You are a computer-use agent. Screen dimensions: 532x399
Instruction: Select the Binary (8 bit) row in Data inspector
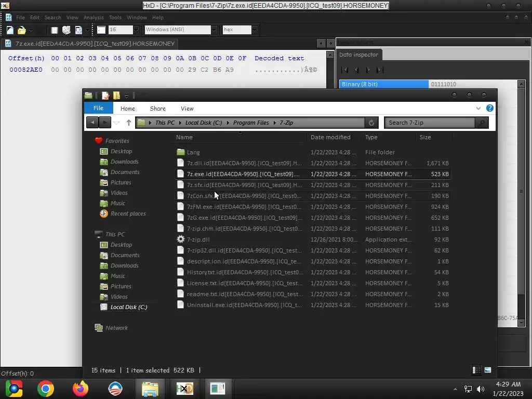point(429,84)
